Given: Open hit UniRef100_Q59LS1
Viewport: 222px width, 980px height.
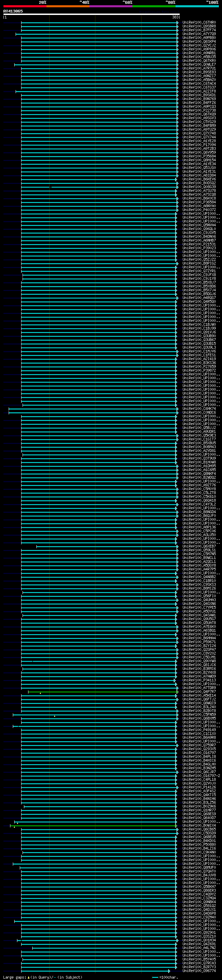Looking at the screenshot, I should [199, 550].
